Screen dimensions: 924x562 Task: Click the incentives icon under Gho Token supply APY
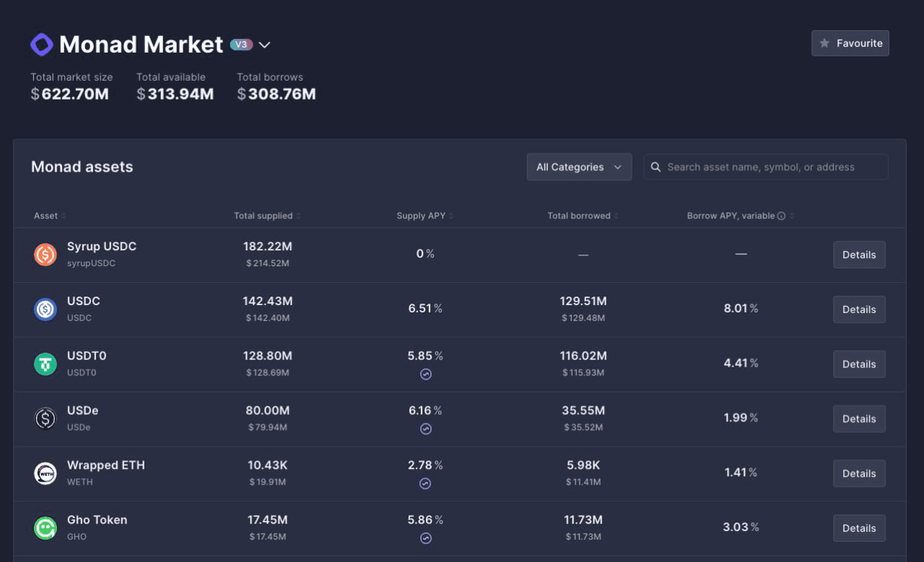426,538
